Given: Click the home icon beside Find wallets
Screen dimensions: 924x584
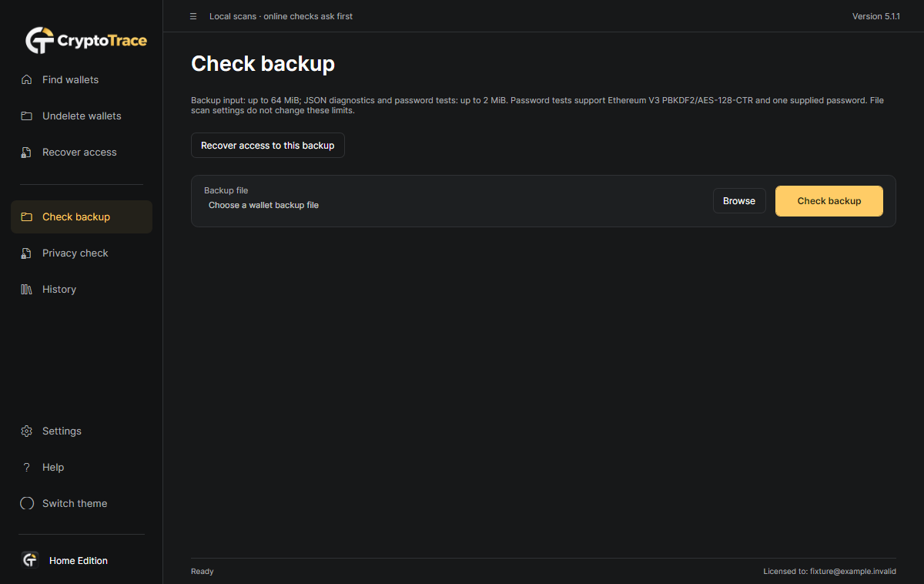Looking at the screenshot, I should click(27, 79).
